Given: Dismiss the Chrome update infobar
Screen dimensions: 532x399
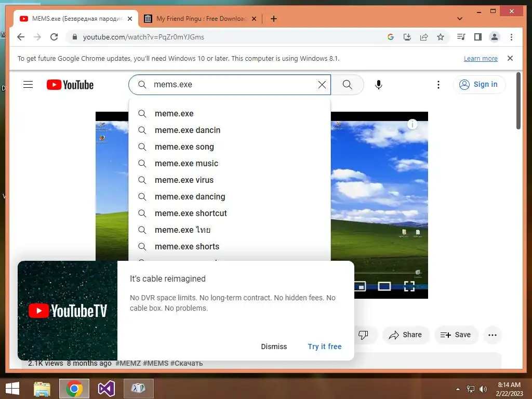Looking at the screenshot, I should (510, 58).
